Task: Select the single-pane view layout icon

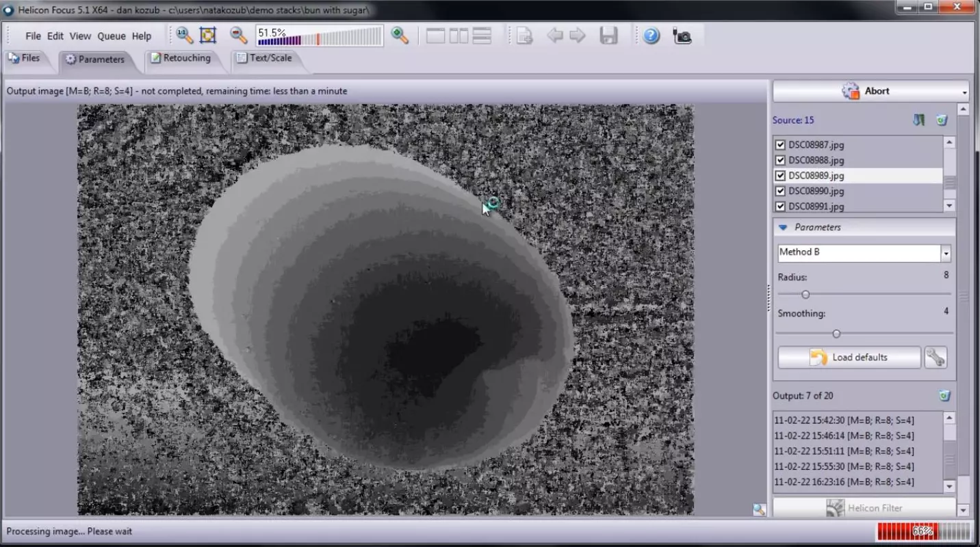Action: coord(435,36)
